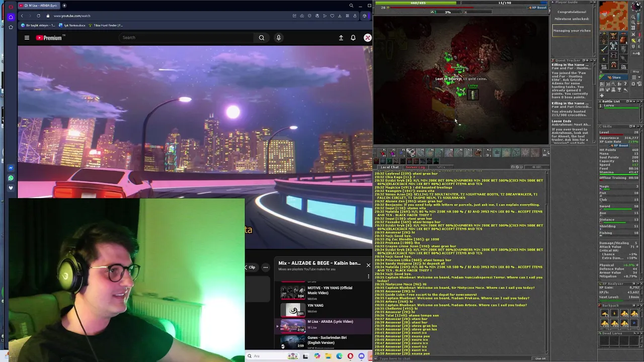The width and height of the screenshot is (644, 362).
Task: Toggle the chase opponent mode icon
Action: (639, 40)
